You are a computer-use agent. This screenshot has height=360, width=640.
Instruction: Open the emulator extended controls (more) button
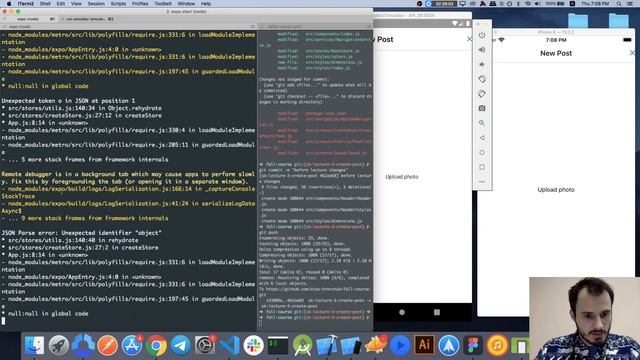(482, 182)
